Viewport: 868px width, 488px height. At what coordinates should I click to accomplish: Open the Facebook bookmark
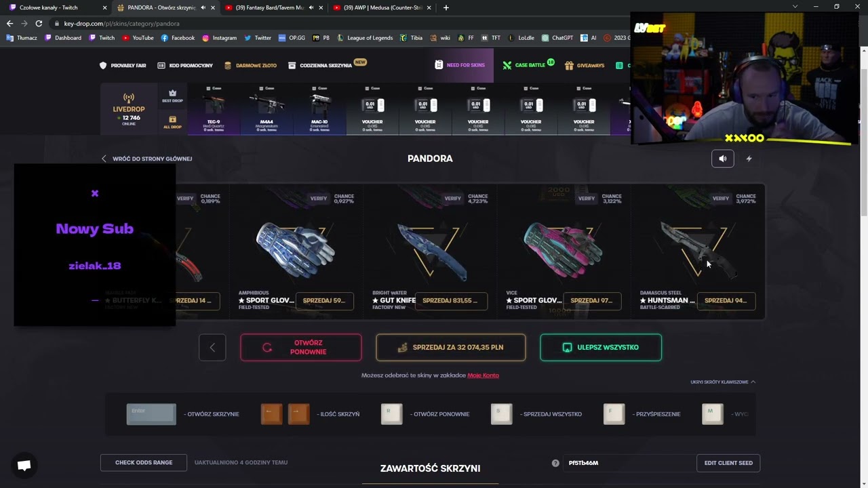(178, 38)
